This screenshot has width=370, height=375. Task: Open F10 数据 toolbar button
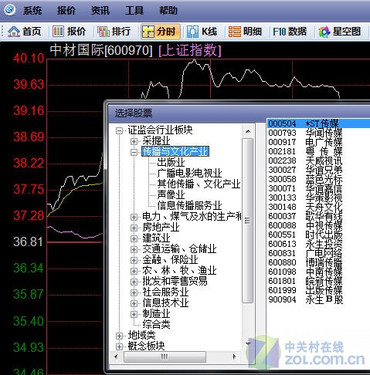[290, 32]
